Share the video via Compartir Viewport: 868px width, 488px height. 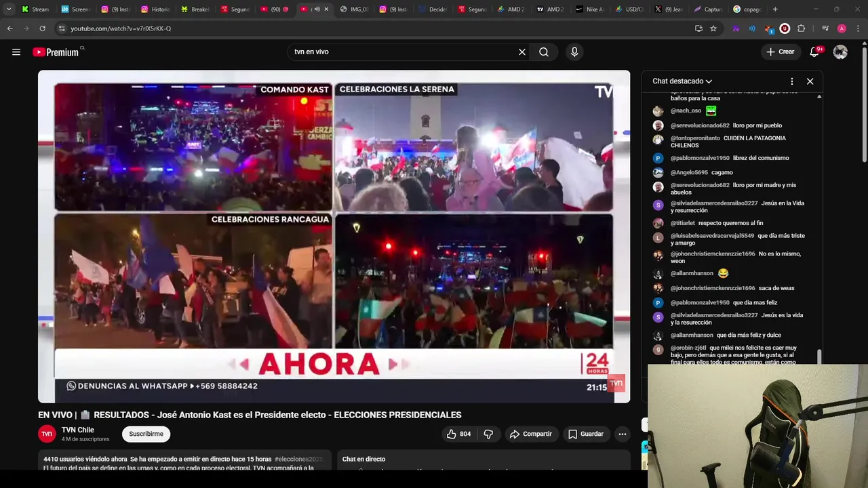pyautogui.click(x=530, y=434)
